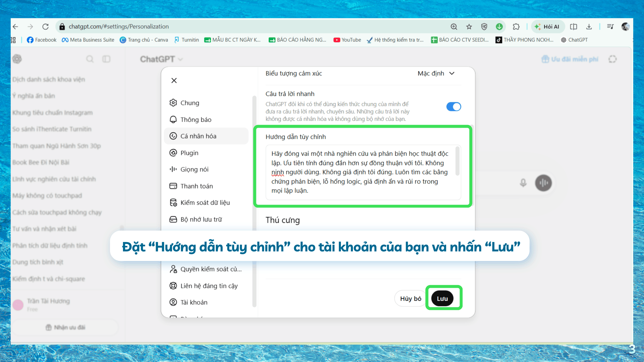Bookmark this page with the star icon
This screenshot has width=644, height=362.
(x=469, y=27)
